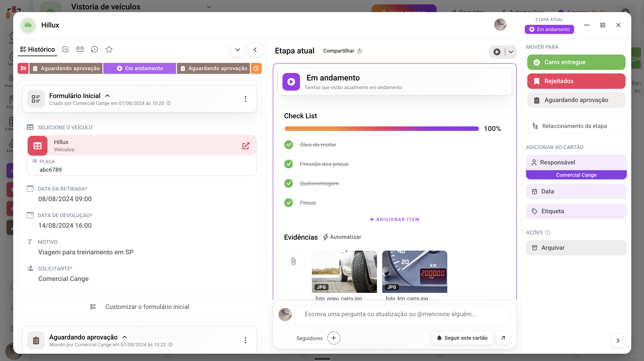Click the user avatar in card header

[x=500, y=25]
